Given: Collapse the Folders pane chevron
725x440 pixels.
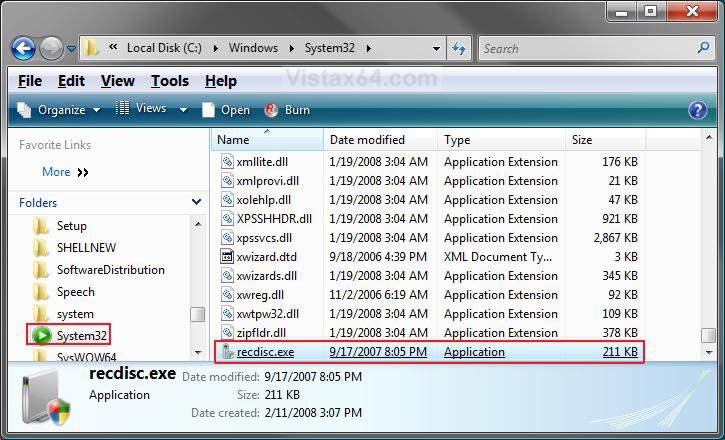Looking at the screenshot, I should pos(197,202).
